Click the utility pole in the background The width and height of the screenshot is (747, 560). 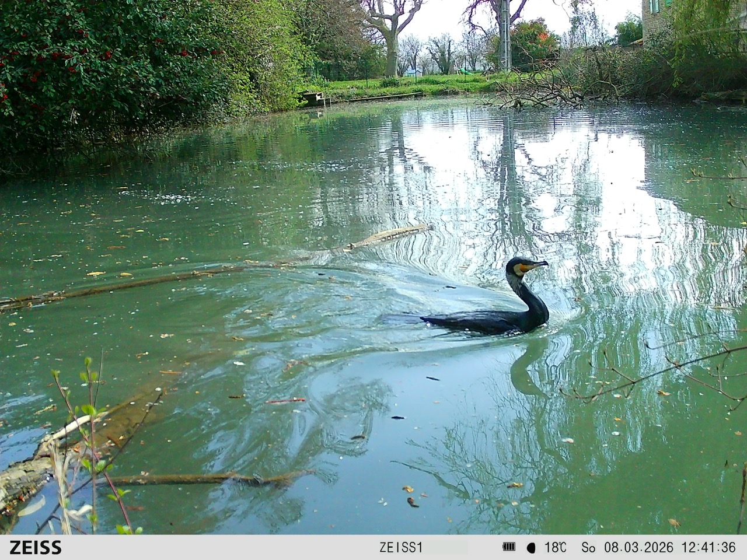pyautogui.click(x=505, y=35)
